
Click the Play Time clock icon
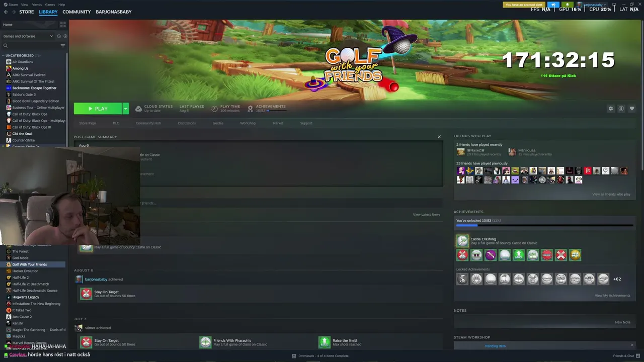click(215, 109)
